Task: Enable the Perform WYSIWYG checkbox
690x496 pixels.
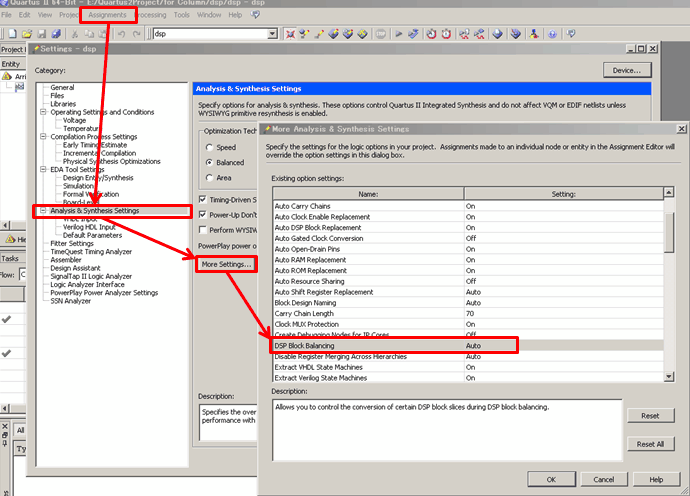Action: pyautogui.click(x=204, y=229)
